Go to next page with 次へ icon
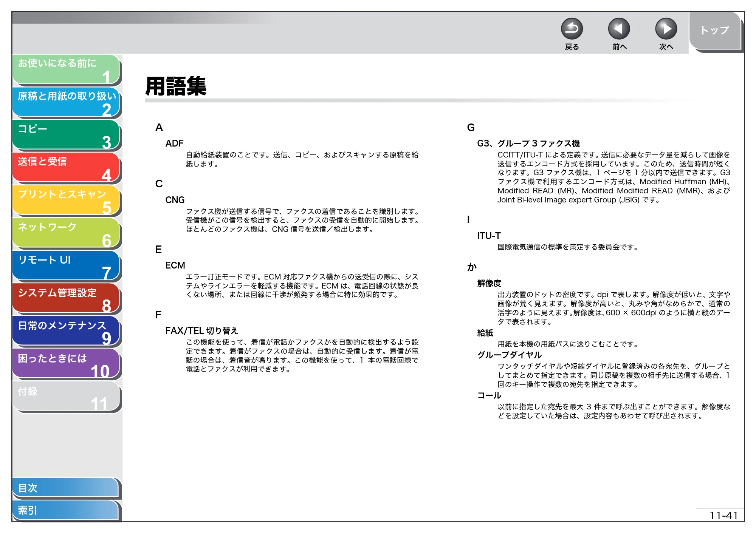Screen dimensions: 756x534 (x=666, y=29)
